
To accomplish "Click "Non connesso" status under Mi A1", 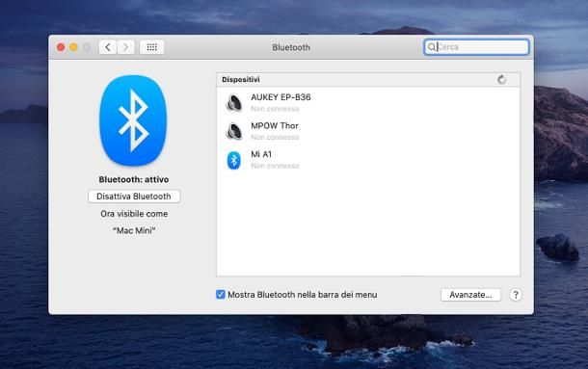I will point(275,166).
